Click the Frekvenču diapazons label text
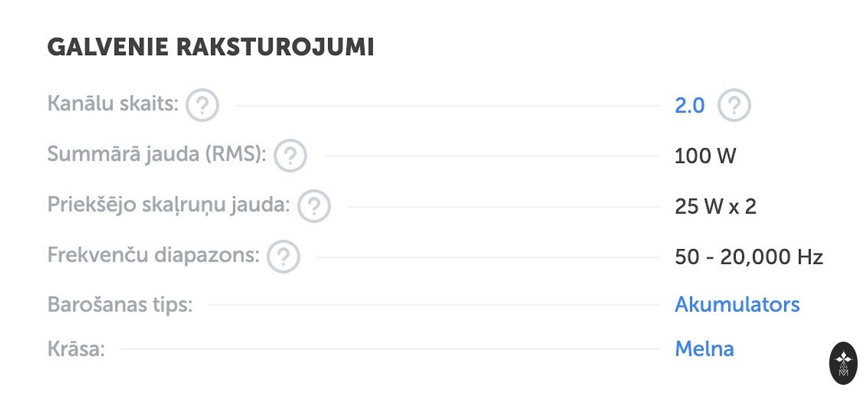Image resolution: width=868 pixels, height=395 pixels. [153, 255]
